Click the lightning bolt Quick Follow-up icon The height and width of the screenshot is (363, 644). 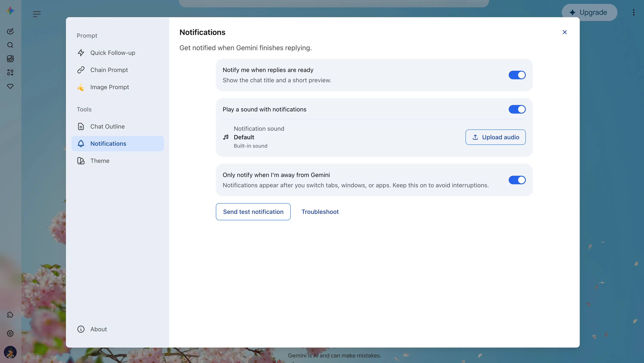point(81,53)
